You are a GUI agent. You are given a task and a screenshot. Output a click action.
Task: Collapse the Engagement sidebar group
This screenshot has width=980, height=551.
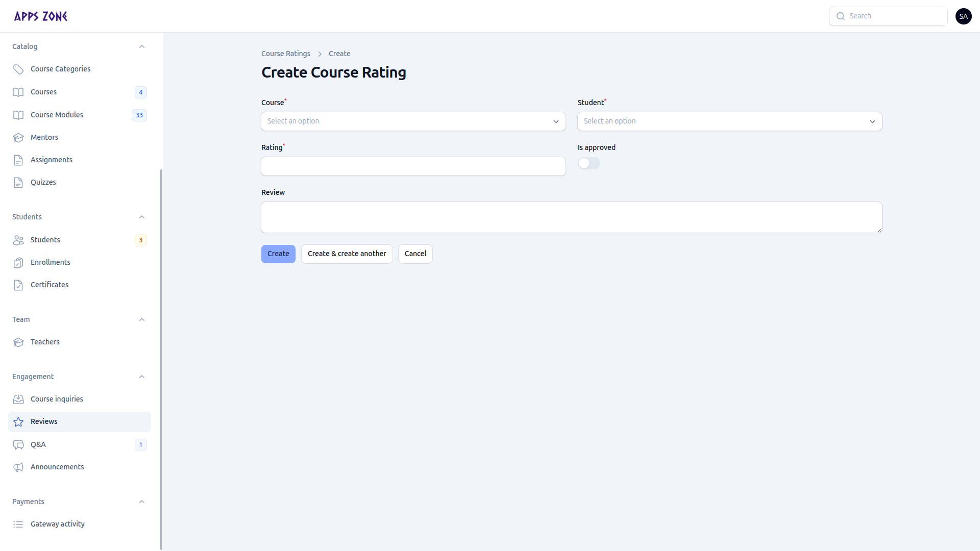[x=142, y=377]
